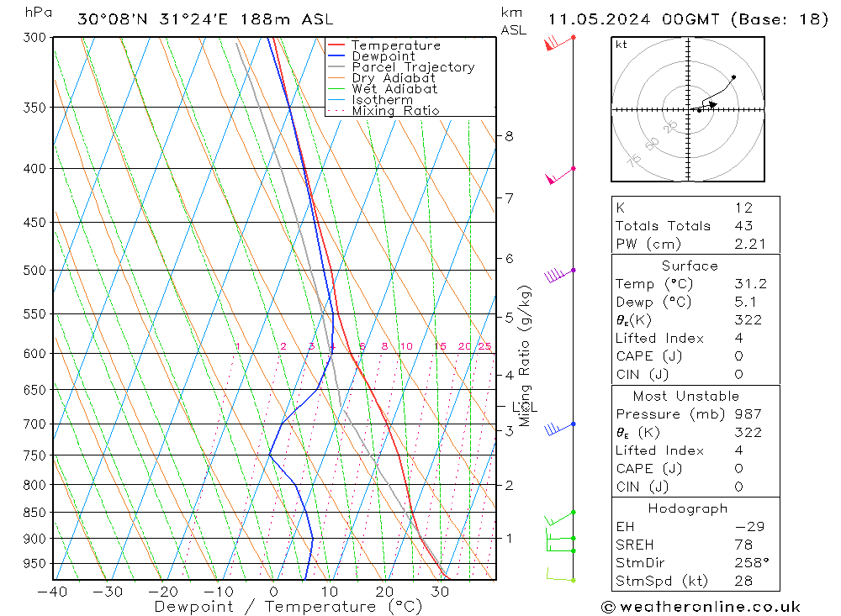Click the "300" hPa pressure label
Screen dimensions: 841x616
(x=34, y=37)
